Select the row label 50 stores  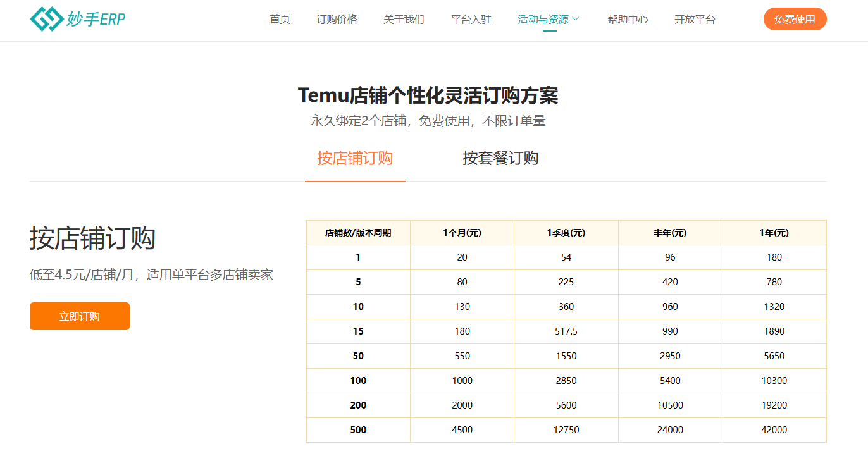(x=358, y=356)
